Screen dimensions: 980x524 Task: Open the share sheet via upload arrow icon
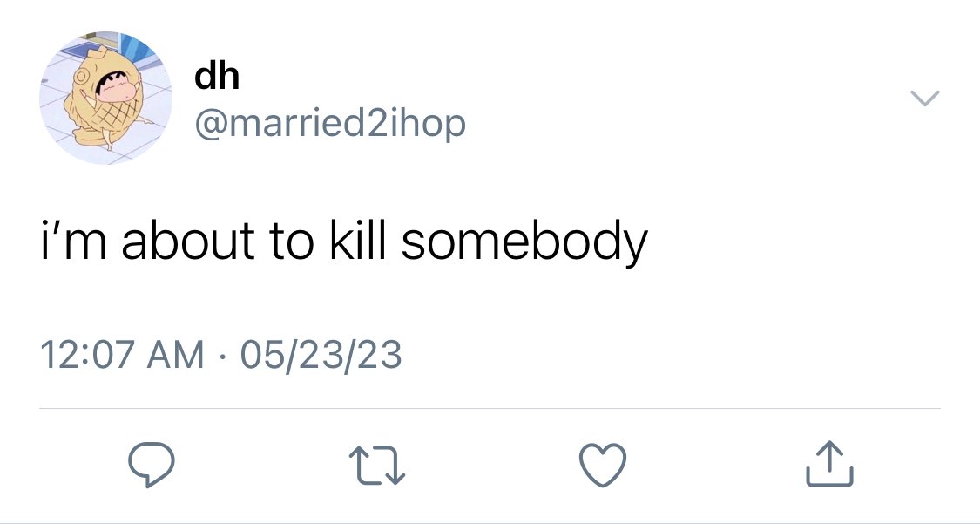pyautogui.click(x=829, y=464)
